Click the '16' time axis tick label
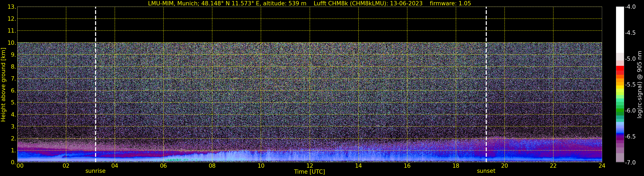Screen dimensions: 644x176 [407, 166]
